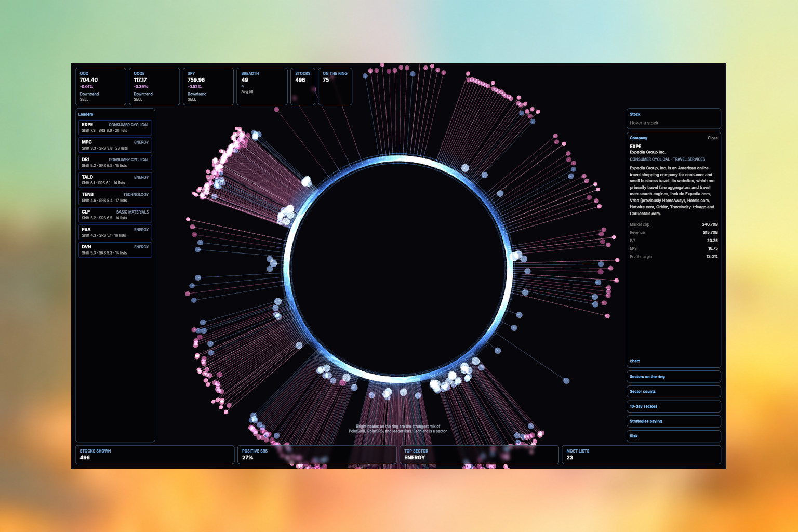Pick TALO from the Leaders list
This screenshot has width=798, height=532.
(115, 180)
